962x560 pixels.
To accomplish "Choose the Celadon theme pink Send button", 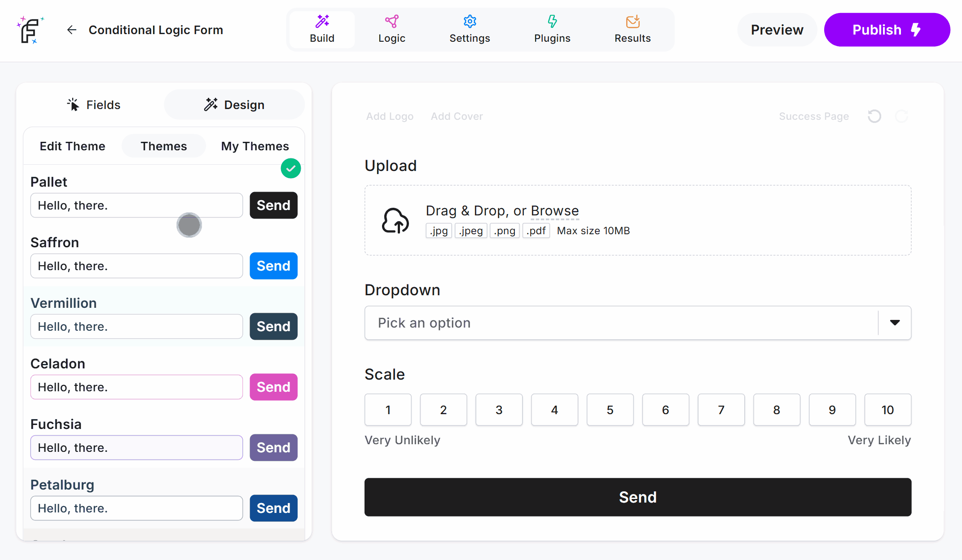I will tap(273, 387).
